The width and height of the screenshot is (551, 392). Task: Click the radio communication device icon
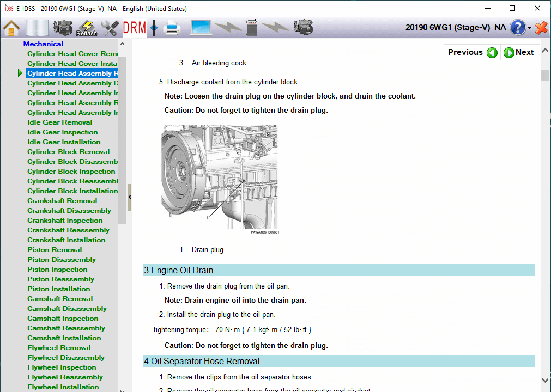click(251, 27)
